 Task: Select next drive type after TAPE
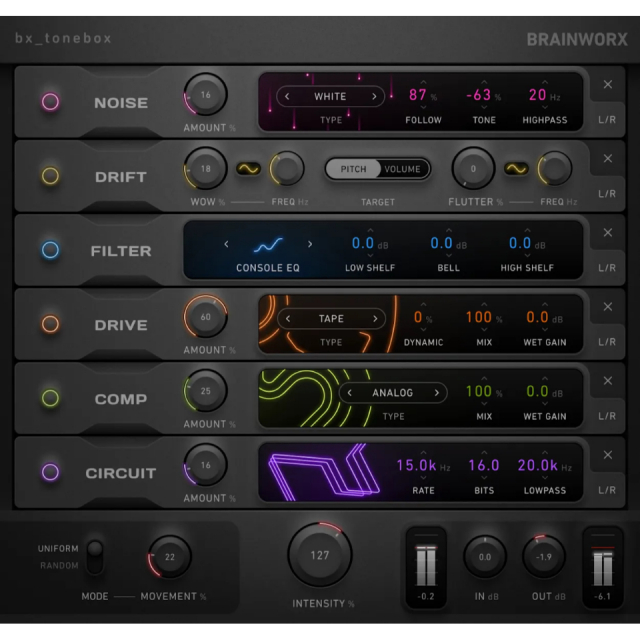click(x=375, y=319)
